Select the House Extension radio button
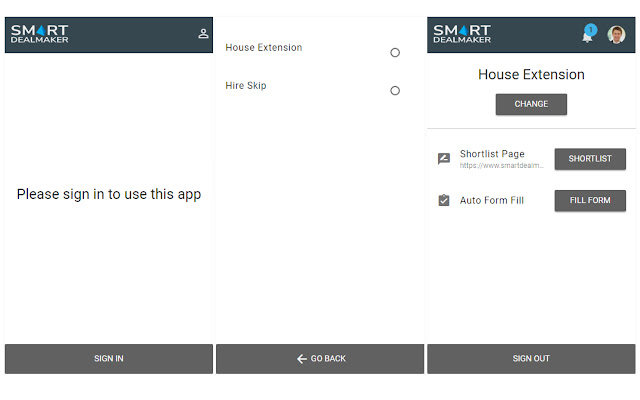The image size is (640, 400). [x=395, y=52]
